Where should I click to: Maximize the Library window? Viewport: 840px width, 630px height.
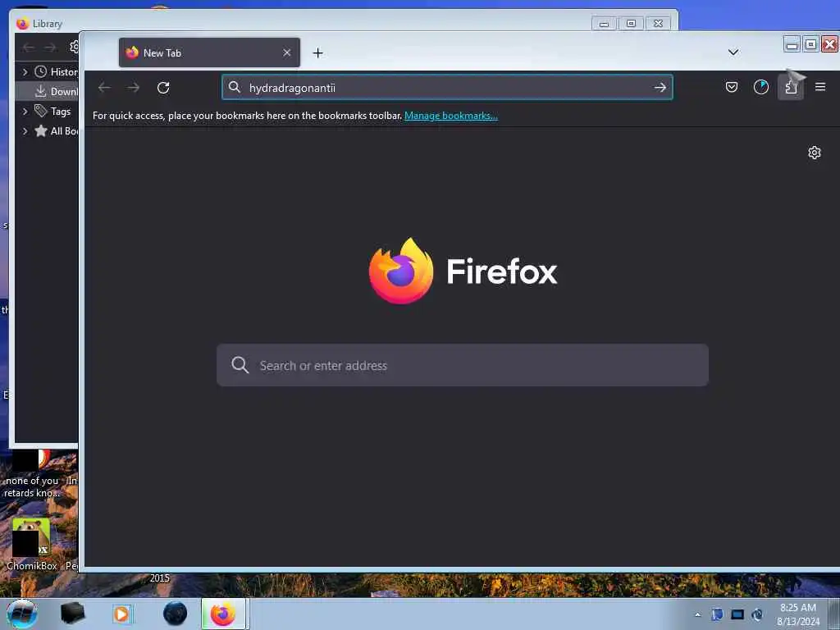[631, 24]
